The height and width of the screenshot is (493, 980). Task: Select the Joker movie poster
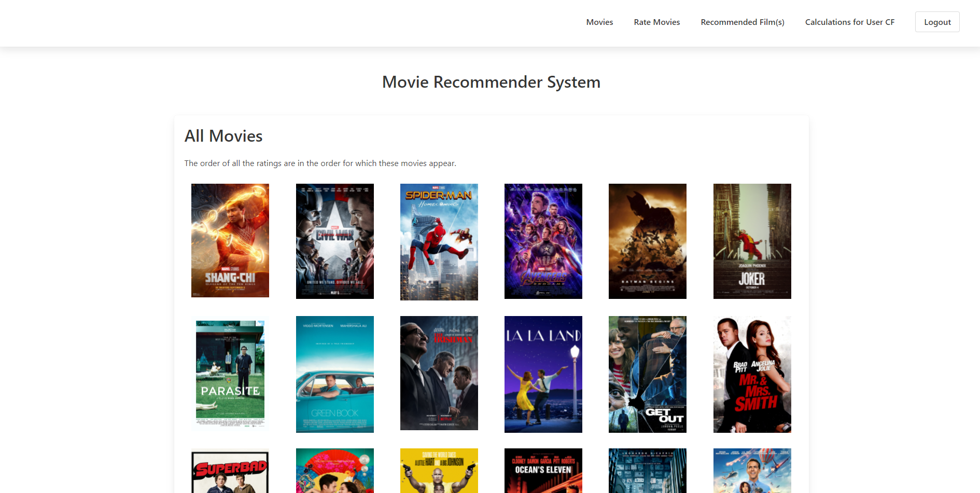(752, 241)
